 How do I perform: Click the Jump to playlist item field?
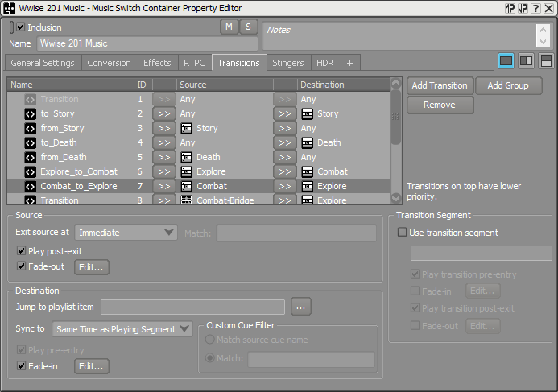click(x=193, y=307)
